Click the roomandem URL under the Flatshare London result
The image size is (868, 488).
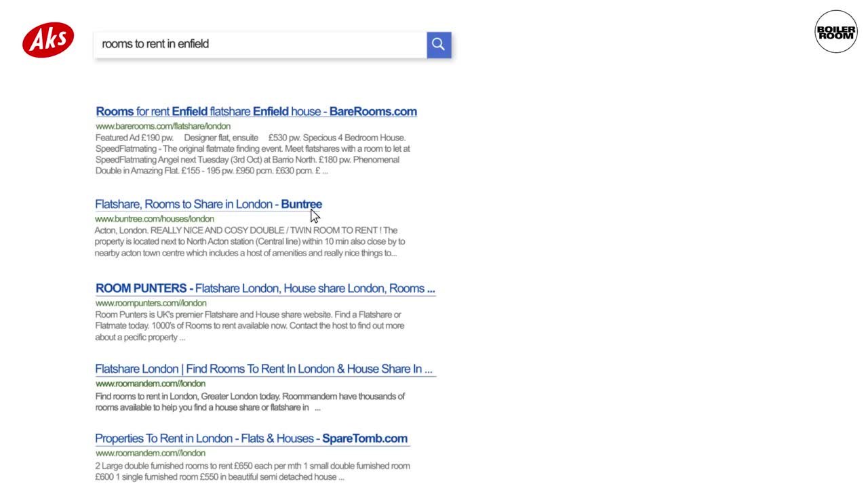[x=151, y=384]
